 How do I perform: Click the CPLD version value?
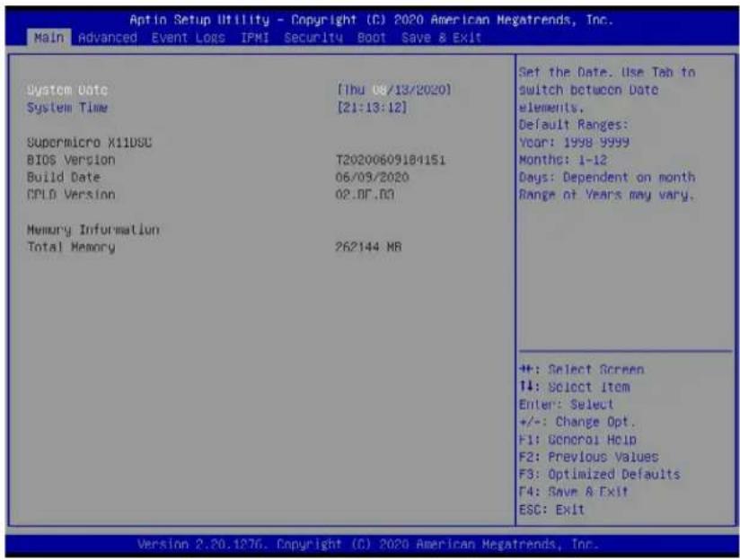click(365, 195)
